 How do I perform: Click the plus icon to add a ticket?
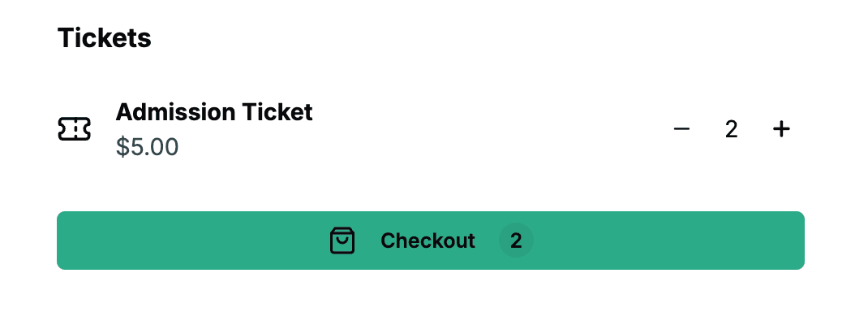pos(781,129)
